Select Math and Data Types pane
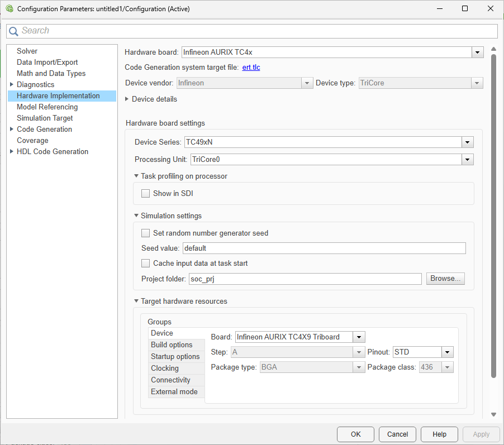This screenshot has height=445, width=504. point(51,74)
